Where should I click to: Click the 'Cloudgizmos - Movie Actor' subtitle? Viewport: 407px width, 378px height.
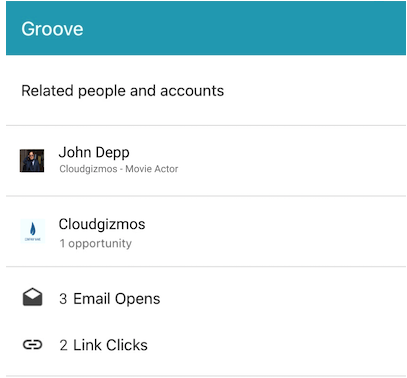pyautogui.click(x=119, y=169)
